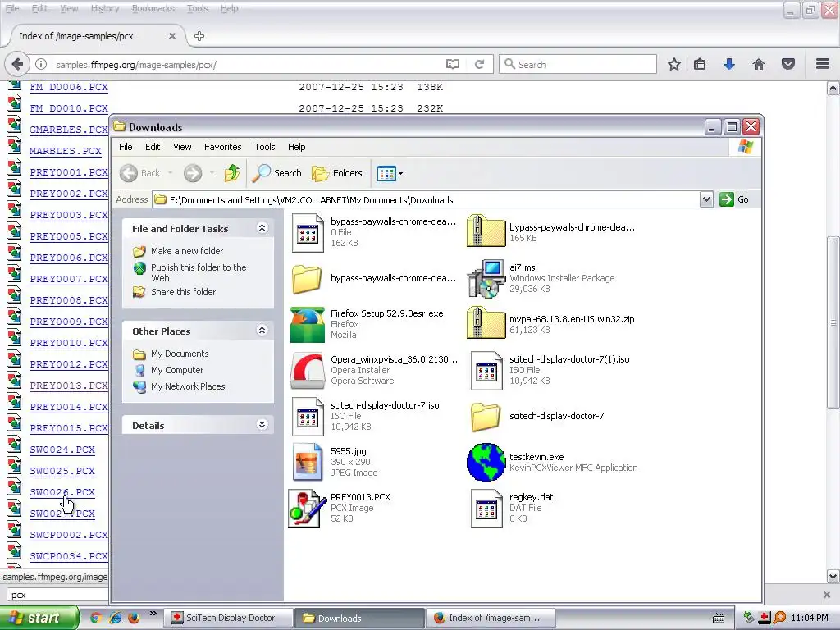Toggle reader view in Firefox URL bar

[x=453, y=64]
